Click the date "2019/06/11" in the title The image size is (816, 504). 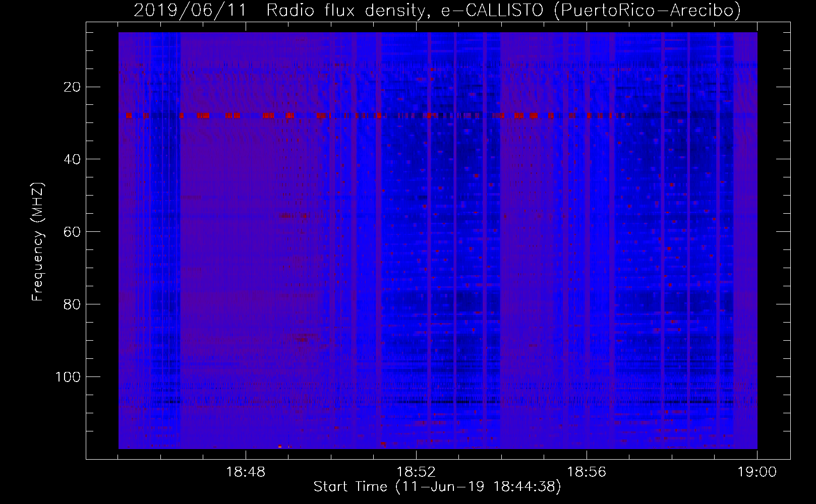tap(191, 10)
